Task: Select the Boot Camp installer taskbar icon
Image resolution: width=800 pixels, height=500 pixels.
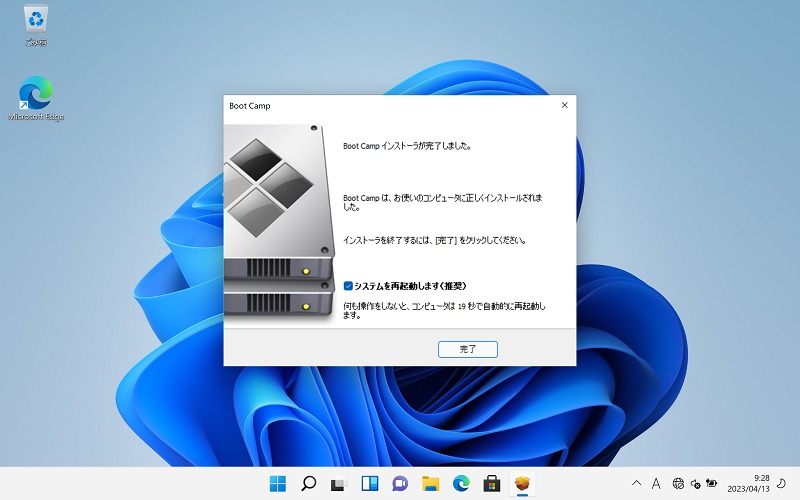Action: 522,483
